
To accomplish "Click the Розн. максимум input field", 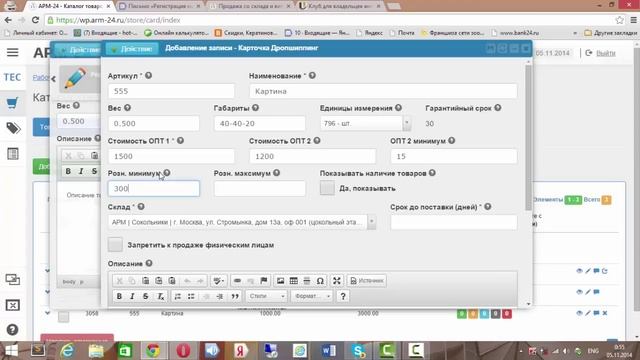I will pos(260,189).
